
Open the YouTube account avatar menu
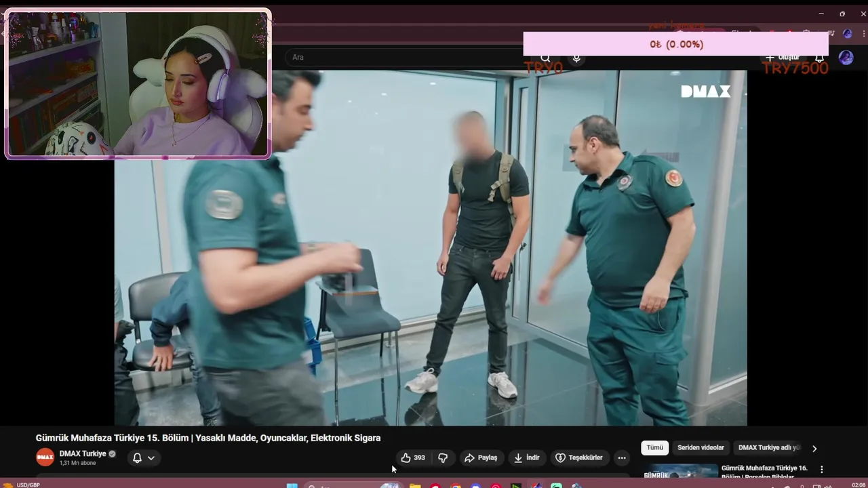click(846, 58)
